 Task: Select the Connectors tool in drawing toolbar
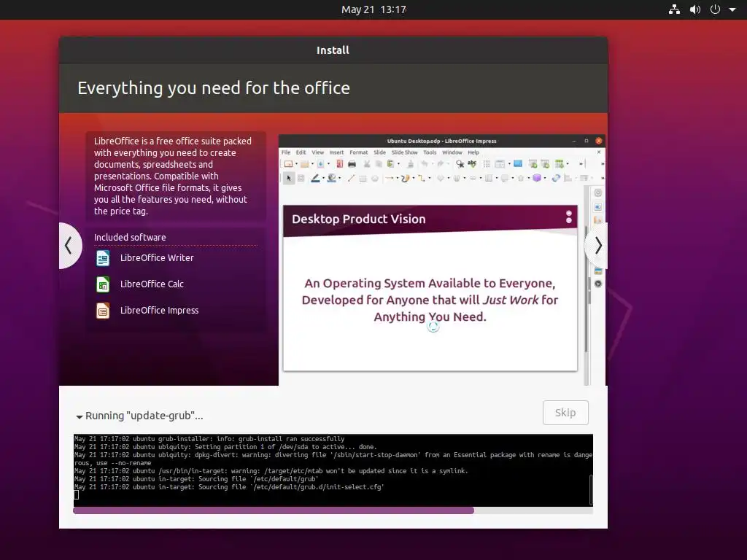(421, 178)
